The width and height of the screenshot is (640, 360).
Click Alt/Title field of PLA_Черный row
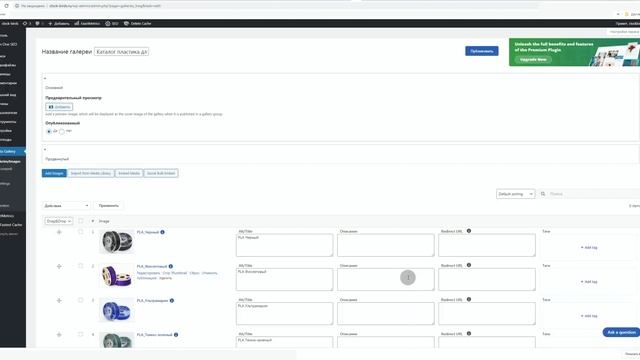[x=284, y=245]
